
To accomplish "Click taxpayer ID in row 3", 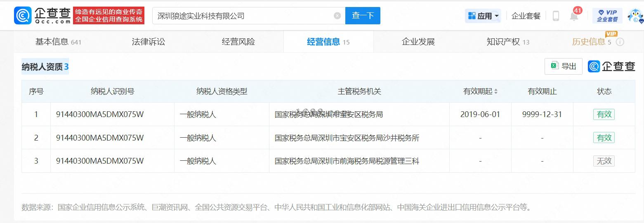I will pos(100,161).
